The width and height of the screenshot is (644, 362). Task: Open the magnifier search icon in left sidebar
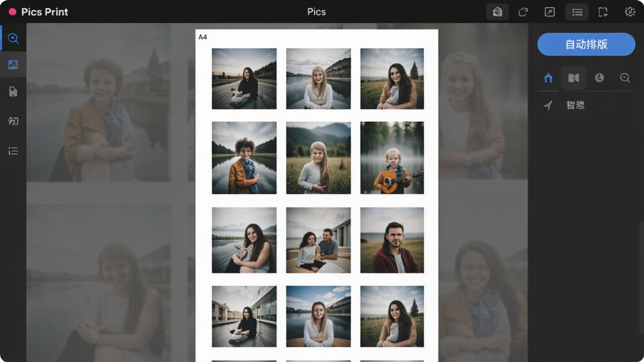click(x=13, y=38)
